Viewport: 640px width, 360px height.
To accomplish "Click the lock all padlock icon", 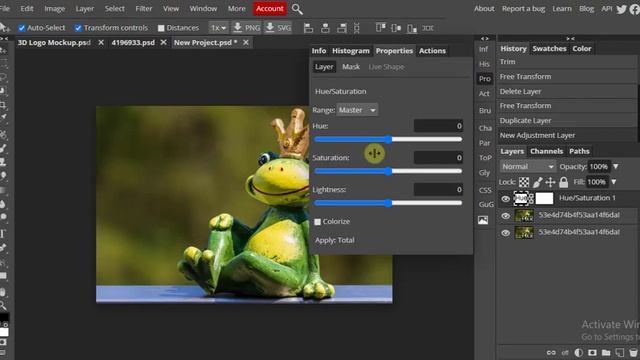I will pos(564,182).
